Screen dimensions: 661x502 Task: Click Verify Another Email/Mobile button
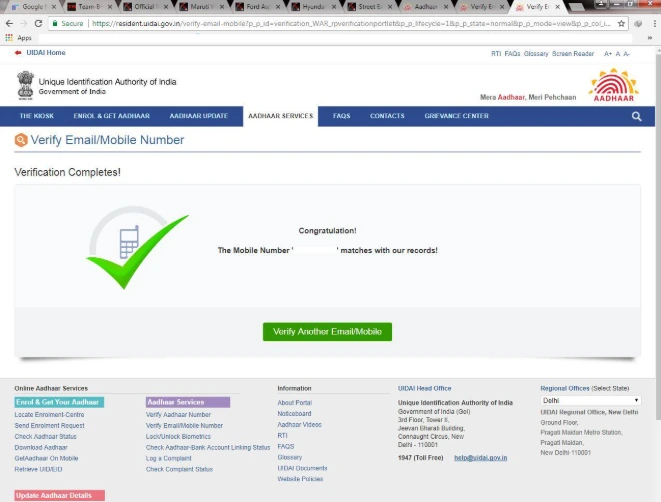(327, 332)
